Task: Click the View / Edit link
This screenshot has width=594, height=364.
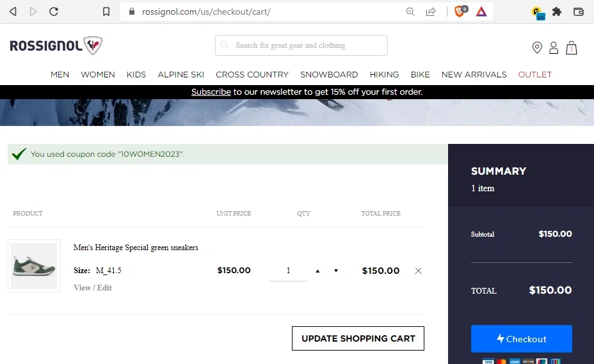Action: pos(93,288)
